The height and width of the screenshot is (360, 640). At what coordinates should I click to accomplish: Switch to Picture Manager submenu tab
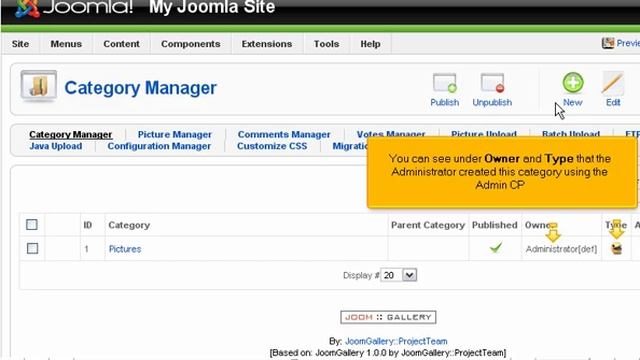175,134
